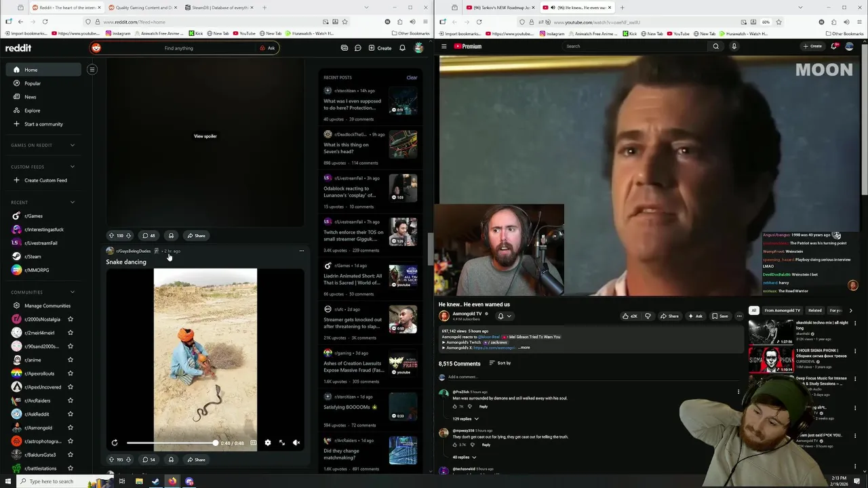The width and height of the screenshot is (868, 488).
Task: Open Reddit notifications bell
Action: (402, 48)
